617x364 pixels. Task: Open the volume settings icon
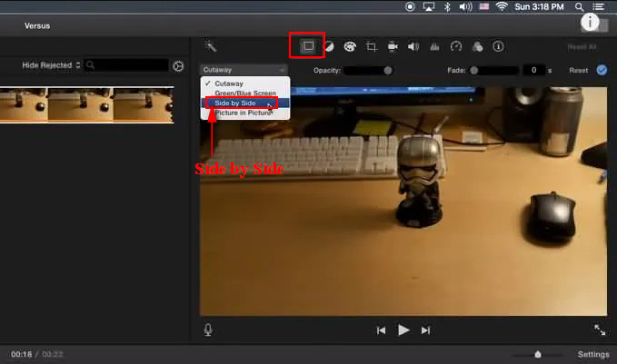pyautogui.click(x=413, y=47)
